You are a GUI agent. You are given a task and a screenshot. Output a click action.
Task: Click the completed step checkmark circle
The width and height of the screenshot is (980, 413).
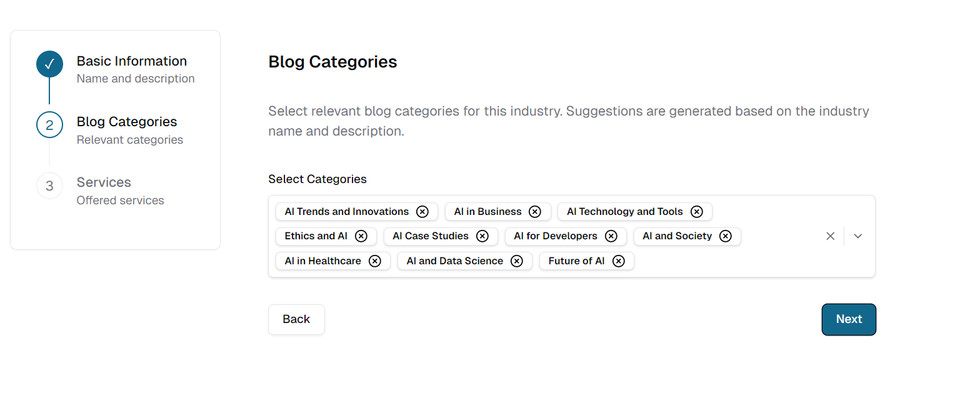click(x=50, y=64)
